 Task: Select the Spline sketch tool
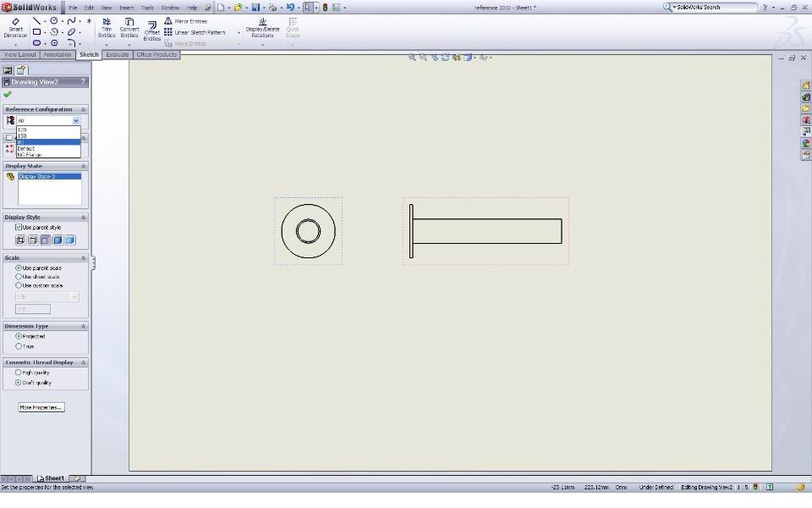(x=71, y=20)
